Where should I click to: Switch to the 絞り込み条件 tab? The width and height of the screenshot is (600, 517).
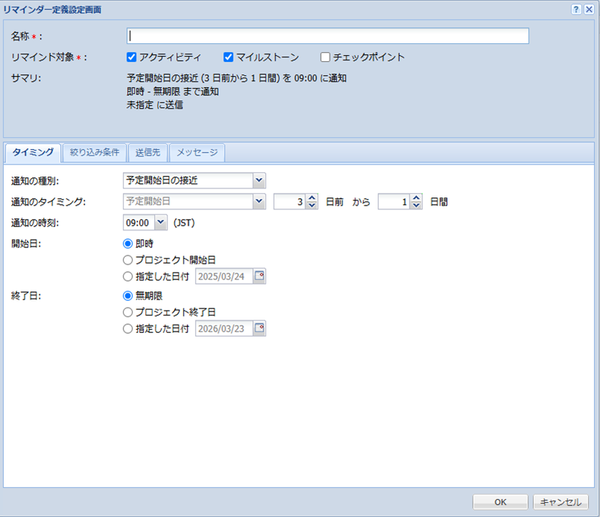point(95,153)
